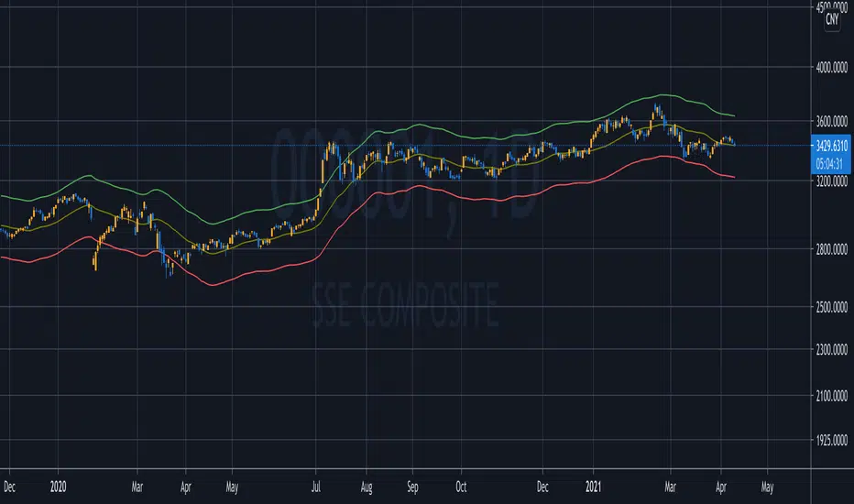Click the Apr label after 2020
This screenshot has width=854, height=504.
[x=186, y=488]
